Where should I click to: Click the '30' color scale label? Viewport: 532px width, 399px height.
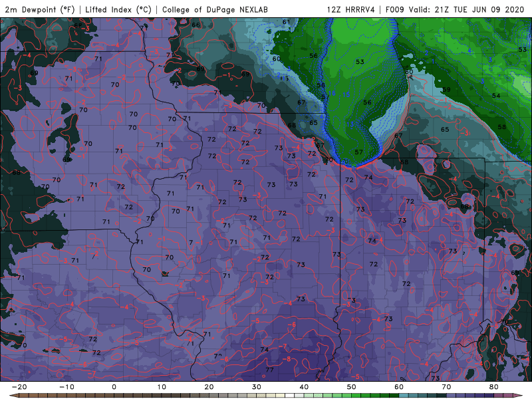tap(257, 387)
